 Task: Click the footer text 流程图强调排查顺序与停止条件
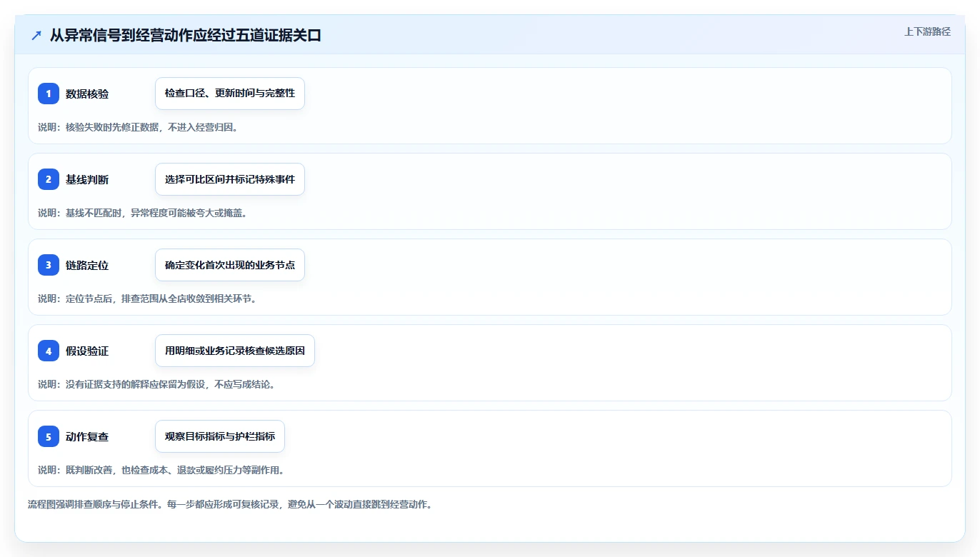coord(94,505)
